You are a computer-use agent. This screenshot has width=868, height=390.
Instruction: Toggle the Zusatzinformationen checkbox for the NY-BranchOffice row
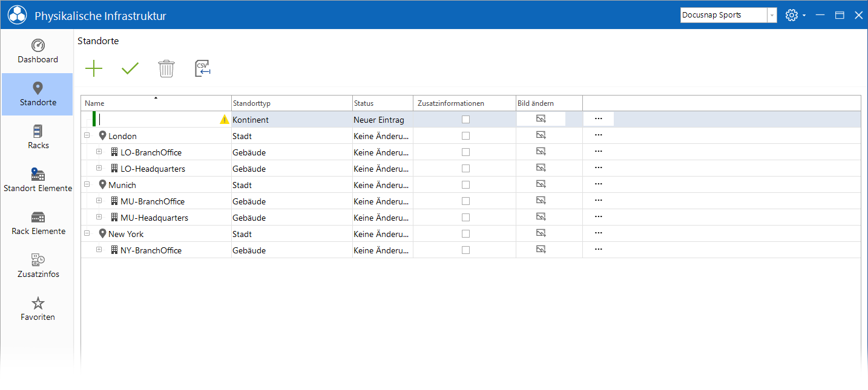click(x=465, y=250)
